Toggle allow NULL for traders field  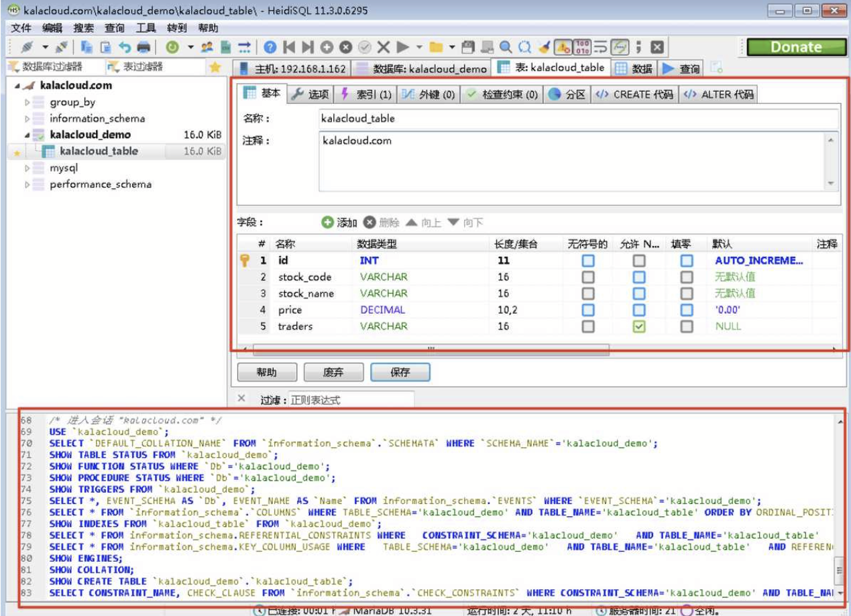[639, 326]
